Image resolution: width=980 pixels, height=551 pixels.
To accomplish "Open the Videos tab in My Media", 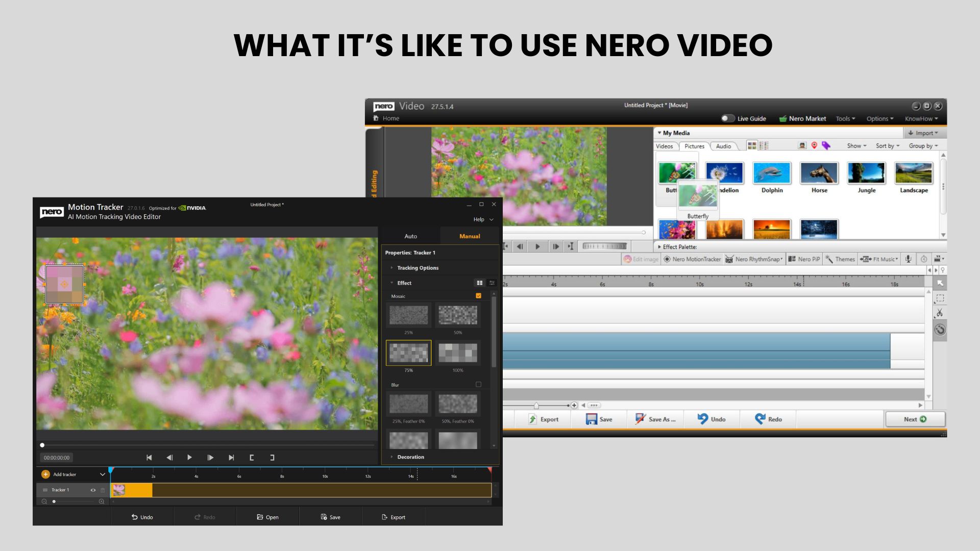I will click(x=664, y=146).
